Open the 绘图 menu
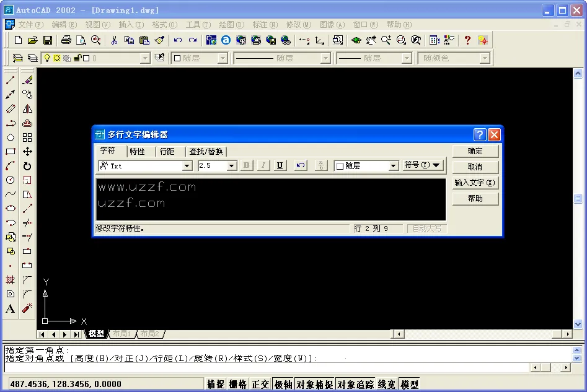 (x=231, y=25)
